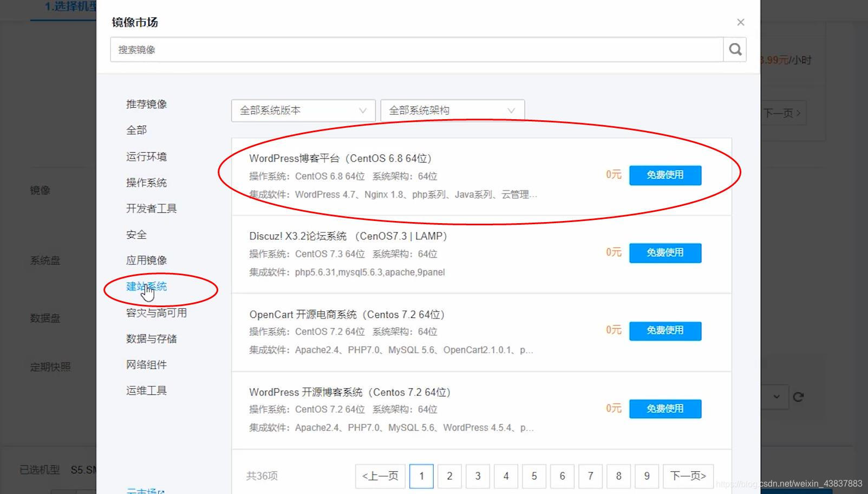Select 全部 category
868x494 pixels.
tap(136, 130)
